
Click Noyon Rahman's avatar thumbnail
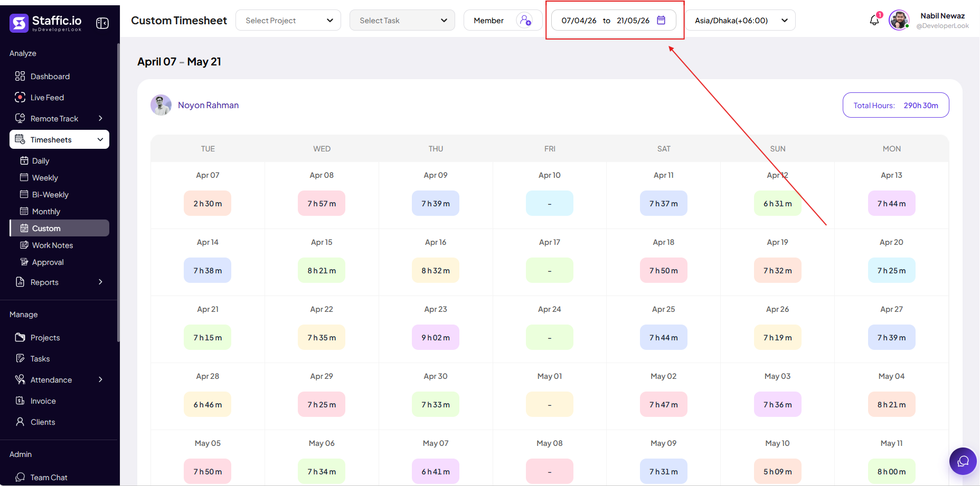pyautogui.click(x=161, y=105)
